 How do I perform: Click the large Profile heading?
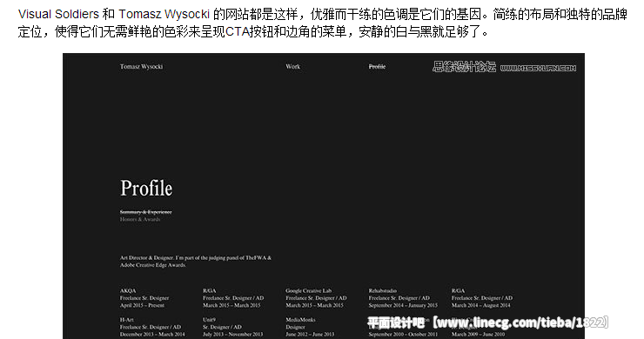pyautogui.click(x=146, y=189)
